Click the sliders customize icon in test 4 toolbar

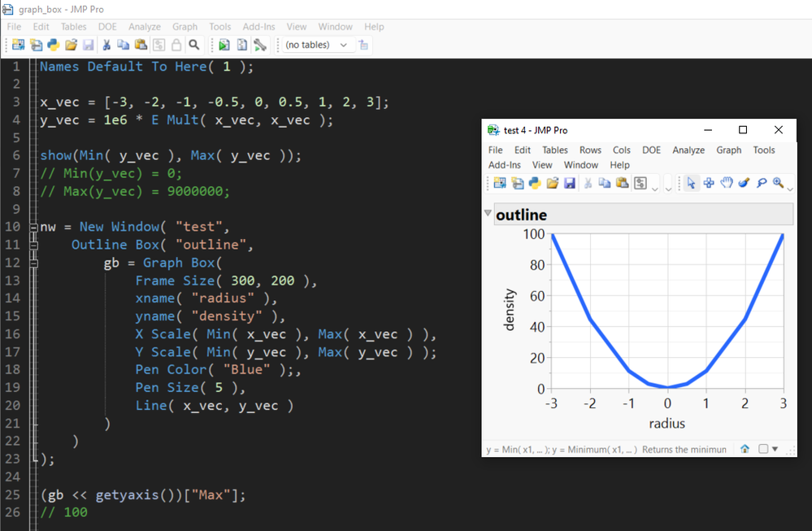[640, 183]
